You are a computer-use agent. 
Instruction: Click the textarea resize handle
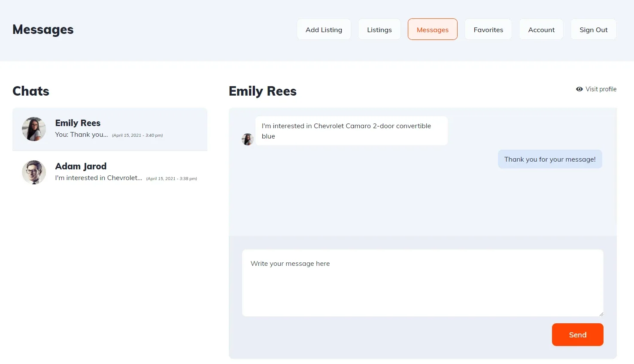click(x=601, y=314)
